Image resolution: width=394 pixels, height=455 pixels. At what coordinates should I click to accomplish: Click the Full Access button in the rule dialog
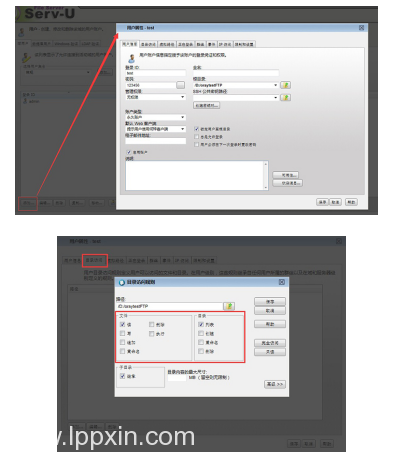click(270, 343)
